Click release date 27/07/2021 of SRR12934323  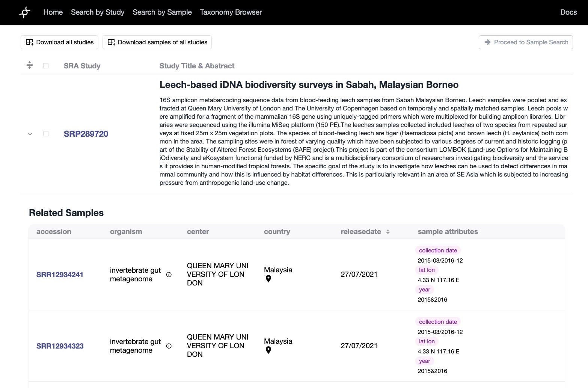point(359,346)
